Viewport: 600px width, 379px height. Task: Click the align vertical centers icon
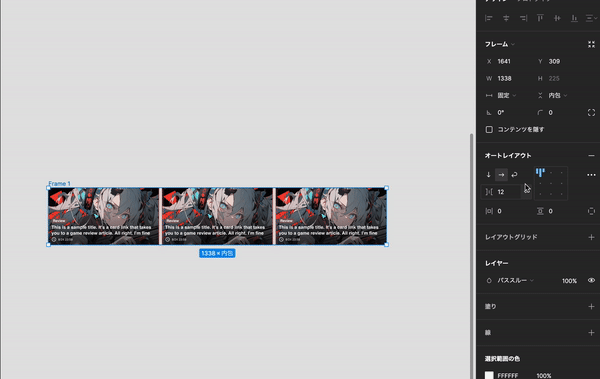click(x=557, y=18)
